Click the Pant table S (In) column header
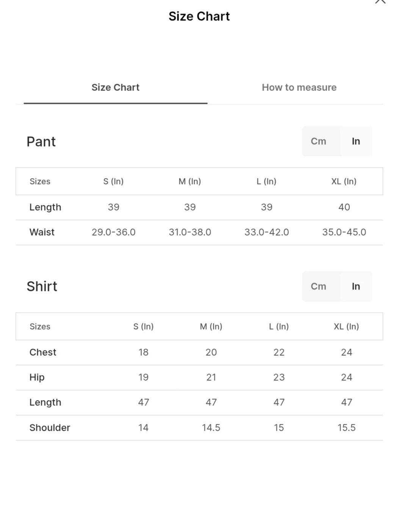This screenshot has width=399, height=532. tap(113, 182)
